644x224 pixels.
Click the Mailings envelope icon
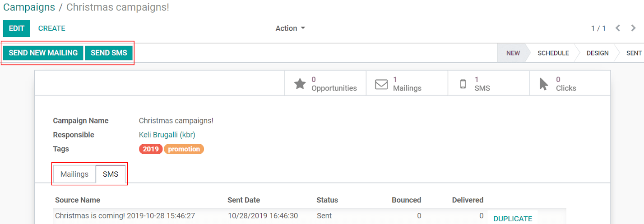click(x=381, y=84)
